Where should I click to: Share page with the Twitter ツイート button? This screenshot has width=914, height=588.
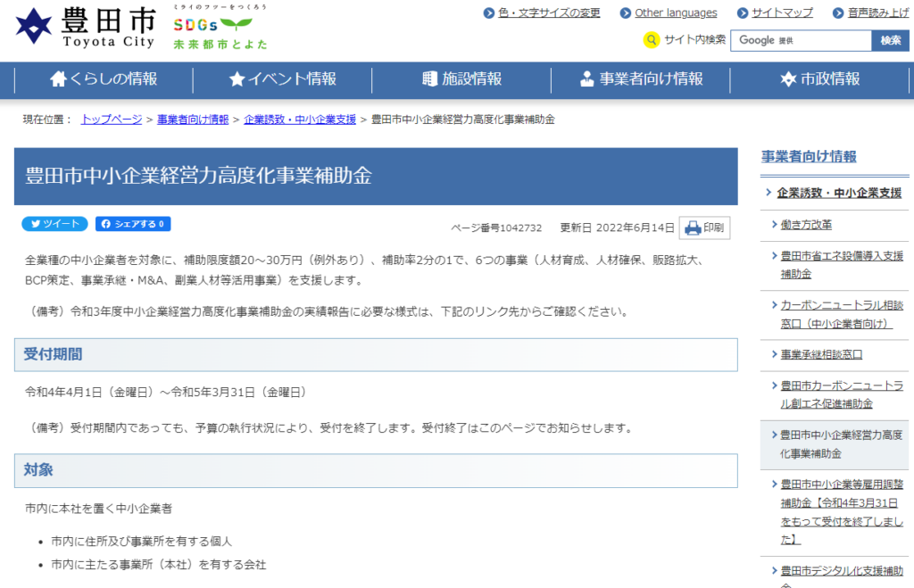point(54,224)
